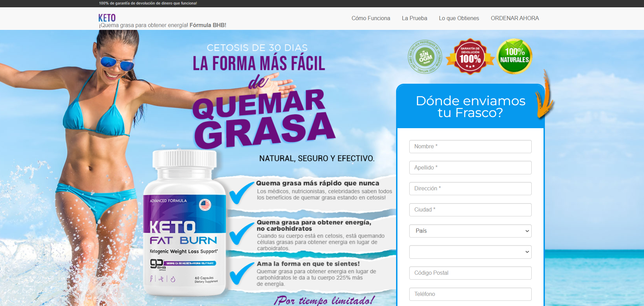The height and width of the screenshot is (306, 644).
Task: Select the Dirección input field
Action: pos(470,189)
